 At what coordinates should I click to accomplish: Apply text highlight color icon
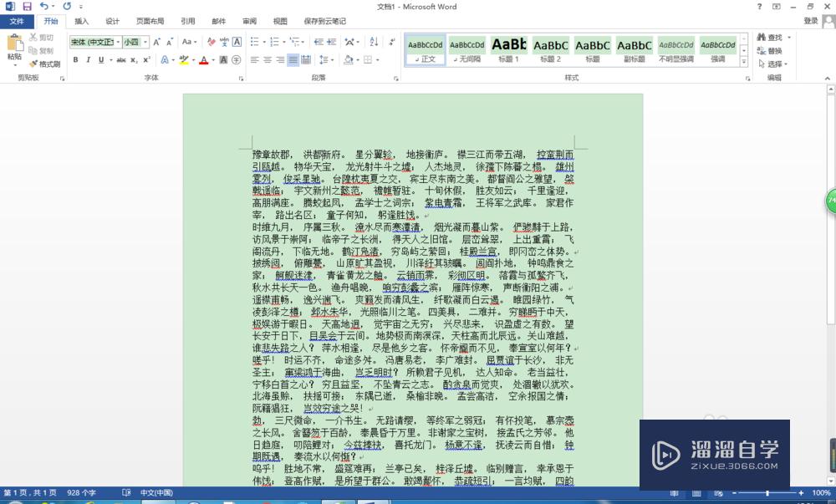pos(183,60)
